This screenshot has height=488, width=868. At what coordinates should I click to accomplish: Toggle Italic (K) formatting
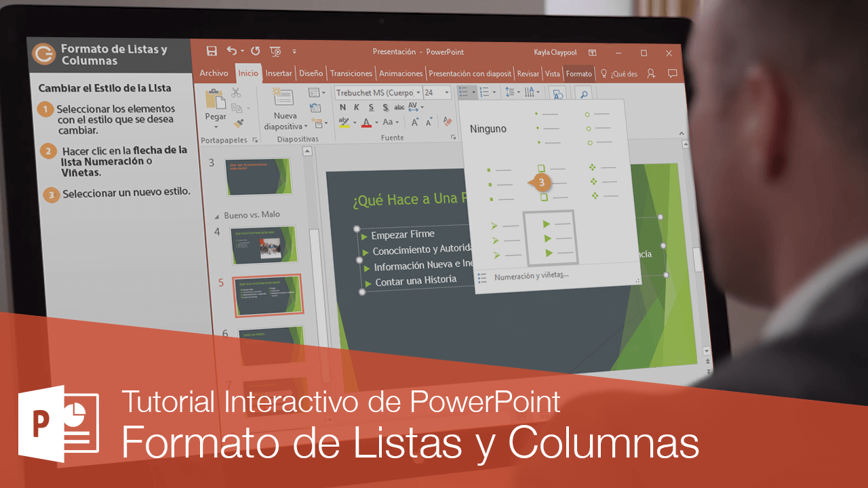click(x=357, y=107)
